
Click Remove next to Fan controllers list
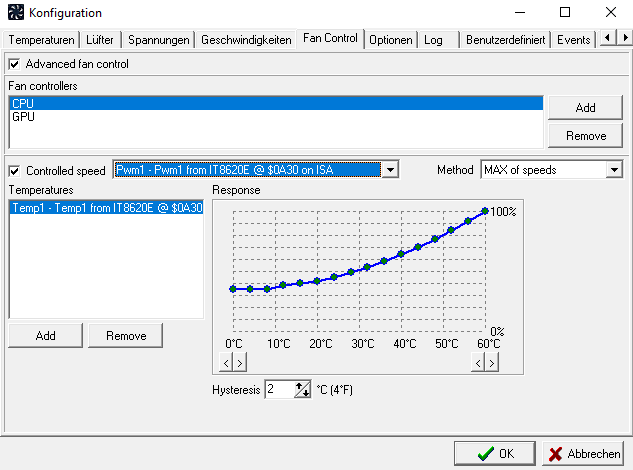585,136
